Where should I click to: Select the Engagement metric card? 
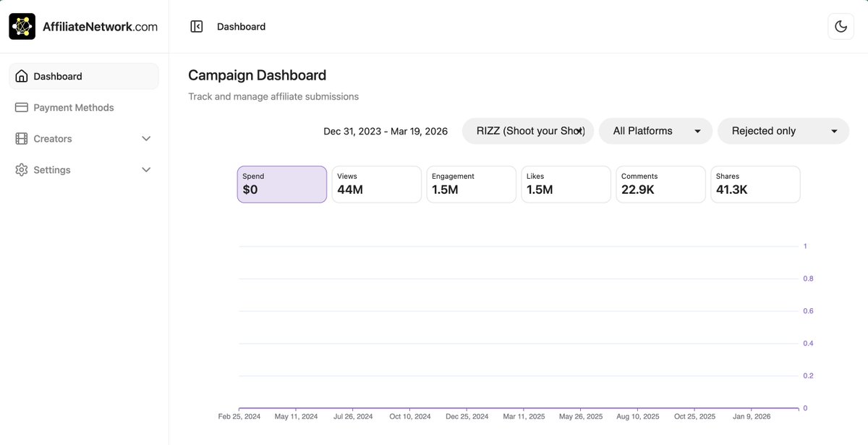[472, 185]
